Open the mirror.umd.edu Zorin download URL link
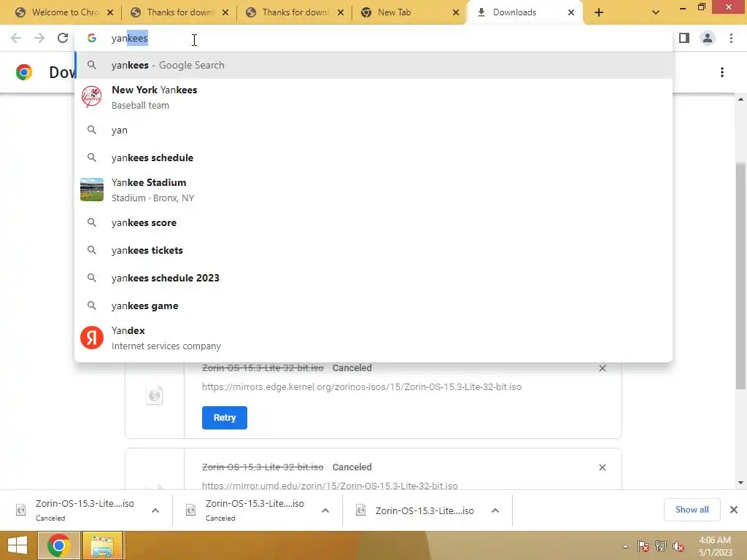The height and width of the screenshot is (560, 747). pyautogui.click(x=330, y=486)
